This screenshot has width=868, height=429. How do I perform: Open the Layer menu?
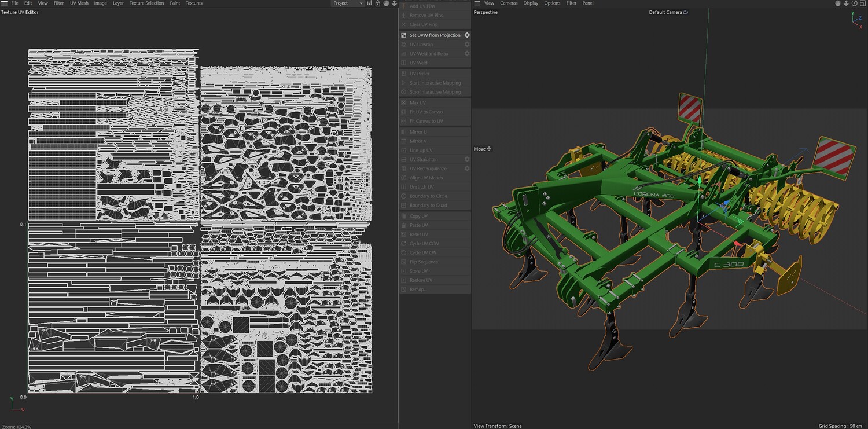(x=118, y=3)
